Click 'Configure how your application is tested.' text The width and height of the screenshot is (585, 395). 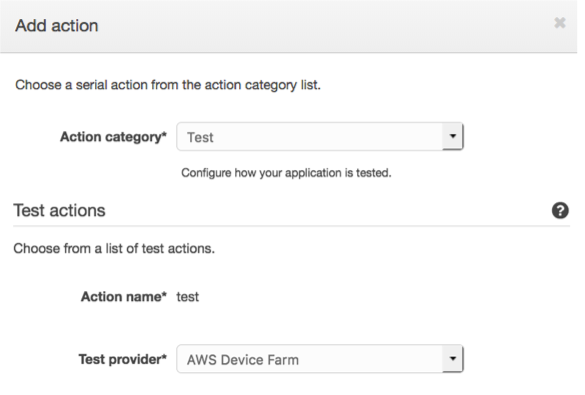click(286, 173)
